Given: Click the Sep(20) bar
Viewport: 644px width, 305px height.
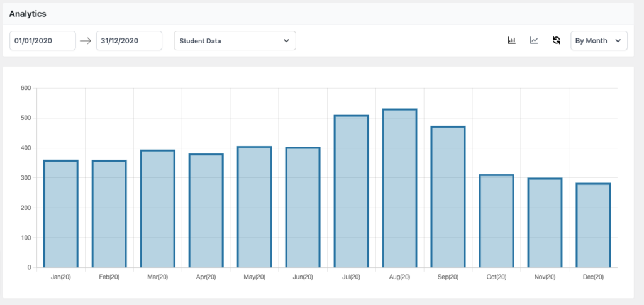Looking at the screenshot, I should [448, 197].
